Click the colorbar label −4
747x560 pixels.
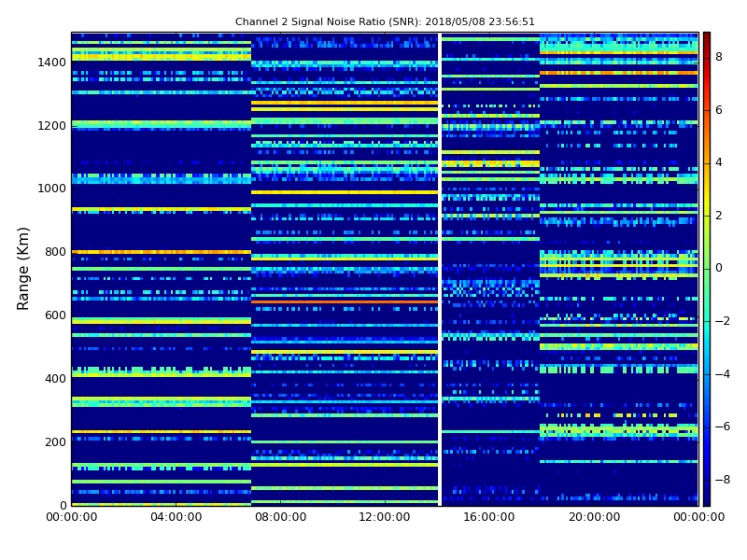coord(723,374)
